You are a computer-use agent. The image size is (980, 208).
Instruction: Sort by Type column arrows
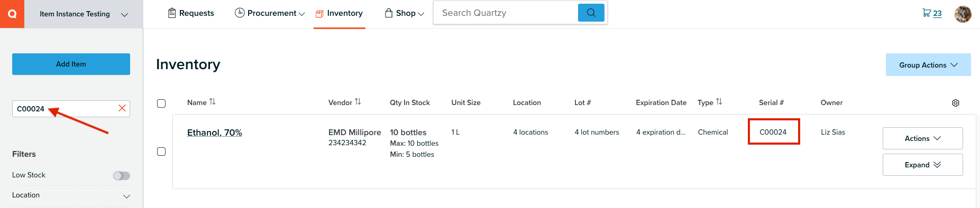[x=719, y=102]
